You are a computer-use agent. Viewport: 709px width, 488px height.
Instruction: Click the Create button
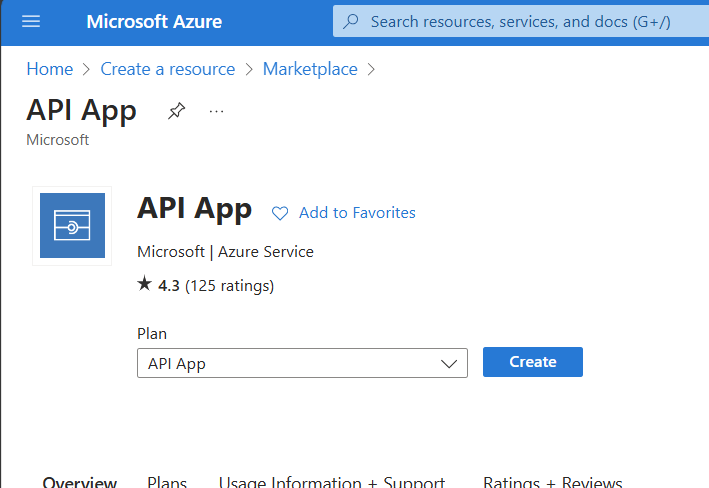533,362
